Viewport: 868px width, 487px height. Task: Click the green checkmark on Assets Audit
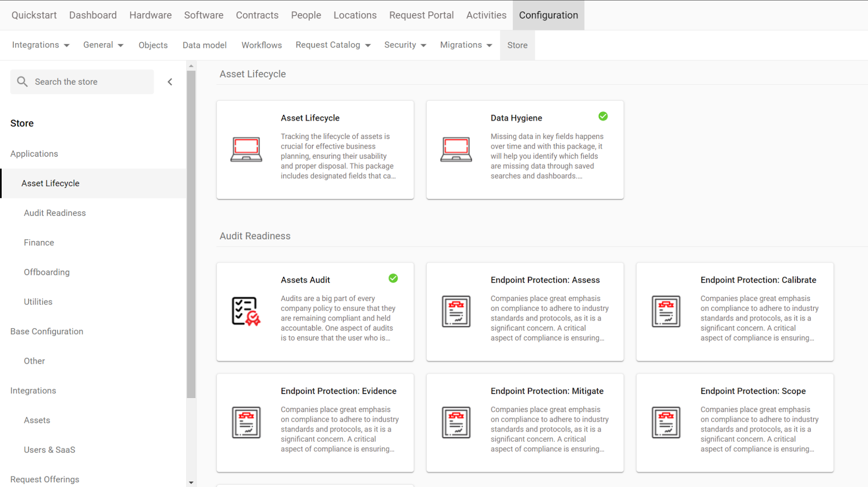click(393, 279)
